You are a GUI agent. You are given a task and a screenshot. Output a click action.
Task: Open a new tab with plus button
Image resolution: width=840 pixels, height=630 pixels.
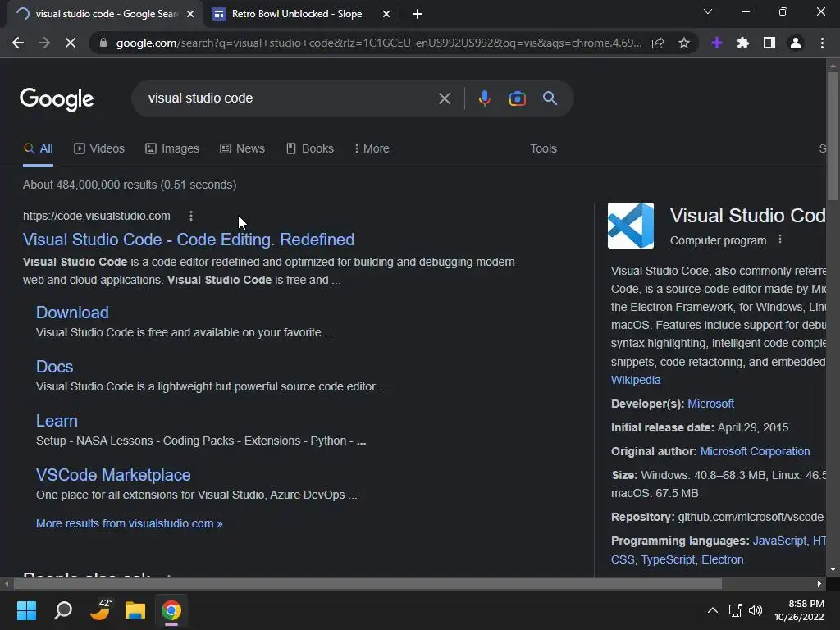(x=418, y=14)
